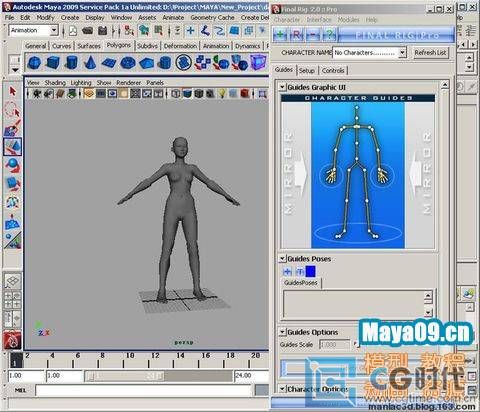Switch to single perspective view layout
Screen dimensions: 480x412
pyautogui.click(x=13, y=282)
